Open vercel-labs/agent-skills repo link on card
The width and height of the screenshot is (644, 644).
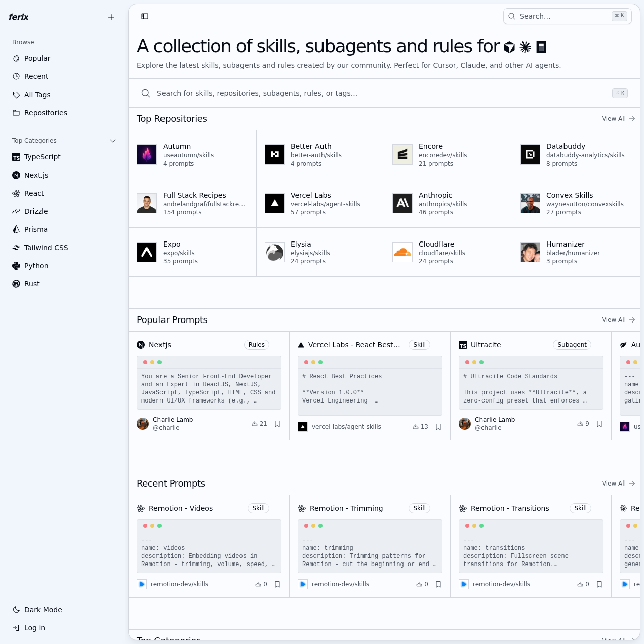[346, 427]
